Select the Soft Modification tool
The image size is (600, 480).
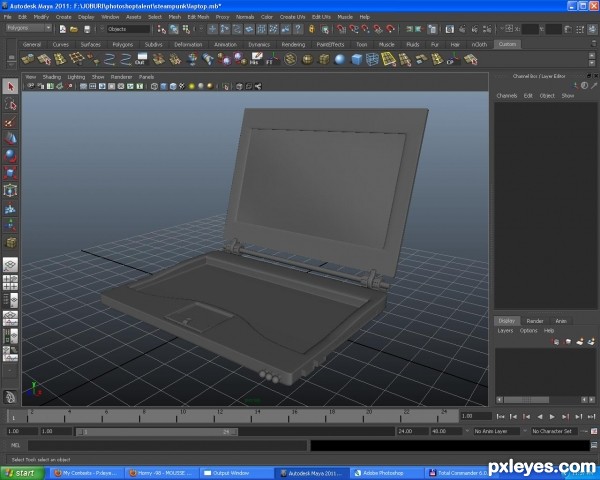(10, 207)
